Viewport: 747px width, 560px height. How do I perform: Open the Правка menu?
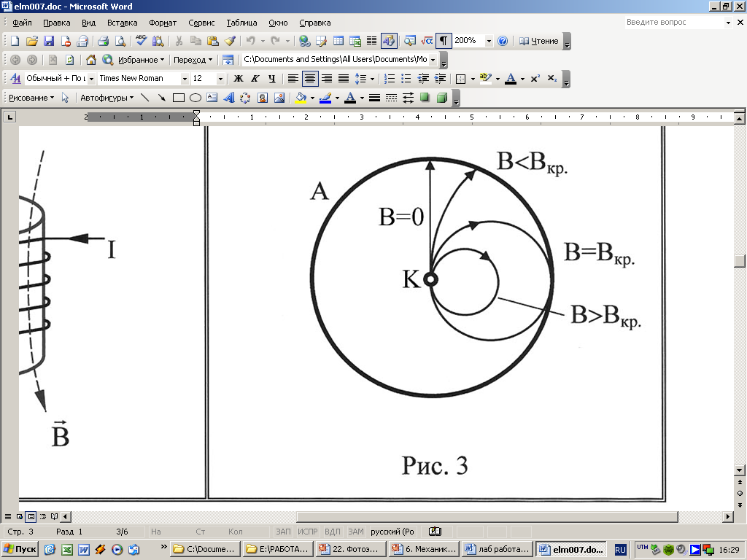point(57,23)
